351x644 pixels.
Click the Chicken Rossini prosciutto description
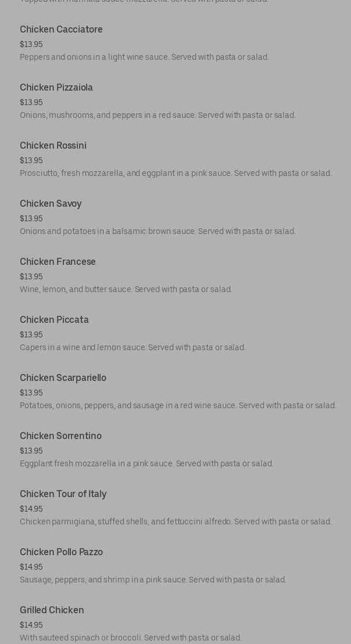click(x=175, y=173)
